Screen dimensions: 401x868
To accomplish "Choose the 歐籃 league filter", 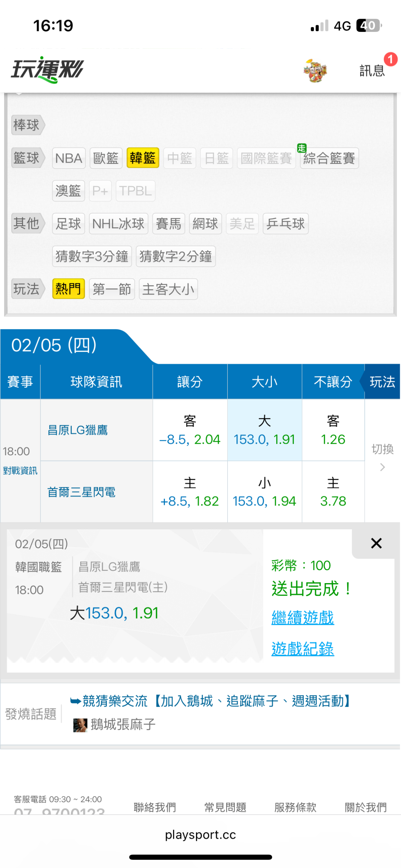I will point(106,158).
